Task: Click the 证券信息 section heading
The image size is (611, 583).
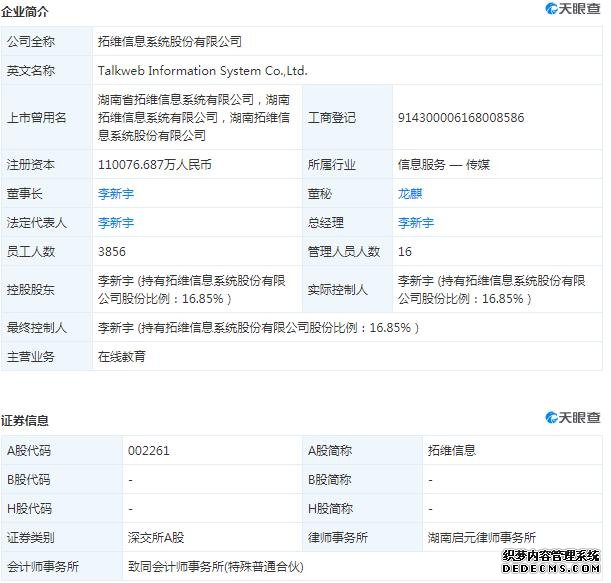Action: pyautogui.click(x=24, y=420)
